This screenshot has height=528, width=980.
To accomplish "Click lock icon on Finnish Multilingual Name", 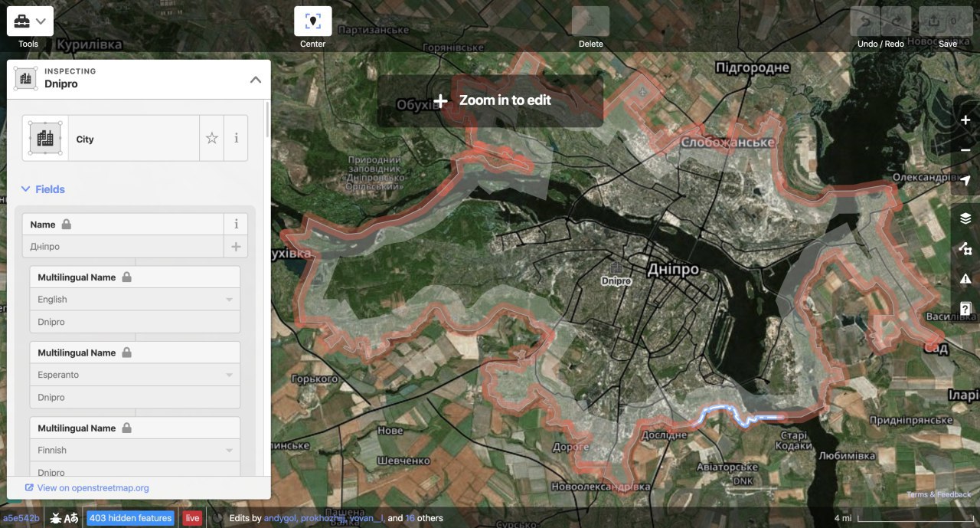I will tap(126, 428).
